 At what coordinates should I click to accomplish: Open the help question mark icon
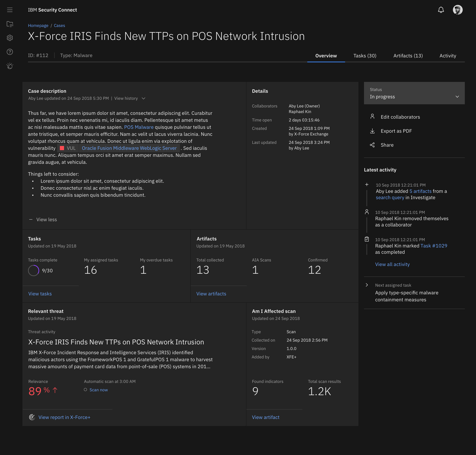tap(10, 52)
